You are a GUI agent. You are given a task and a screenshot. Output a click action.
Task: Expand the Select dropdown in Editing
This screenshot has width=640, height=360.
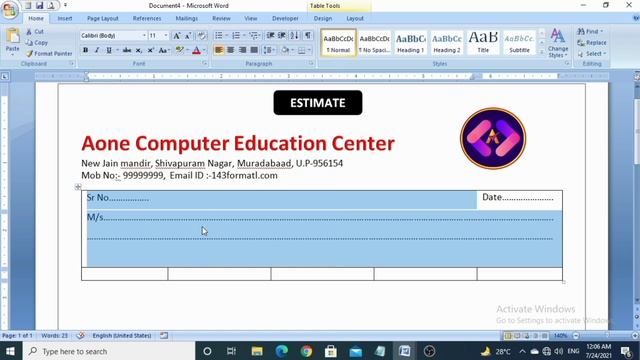point(604,53)
